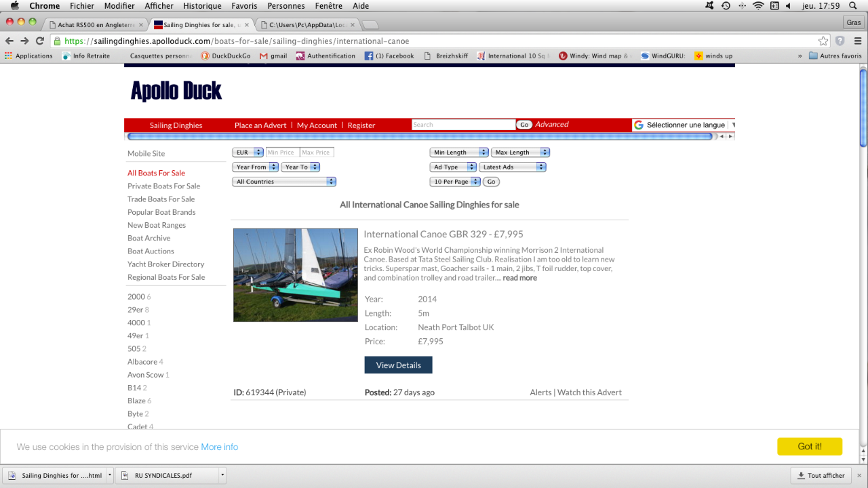
Task: Bookmark this page with the star icon
Action: [823, 41]
